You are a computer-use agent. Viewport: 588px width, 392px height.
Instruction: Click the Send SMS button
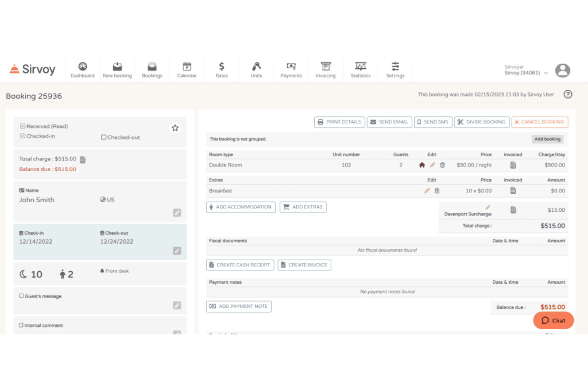pos(433,122)
